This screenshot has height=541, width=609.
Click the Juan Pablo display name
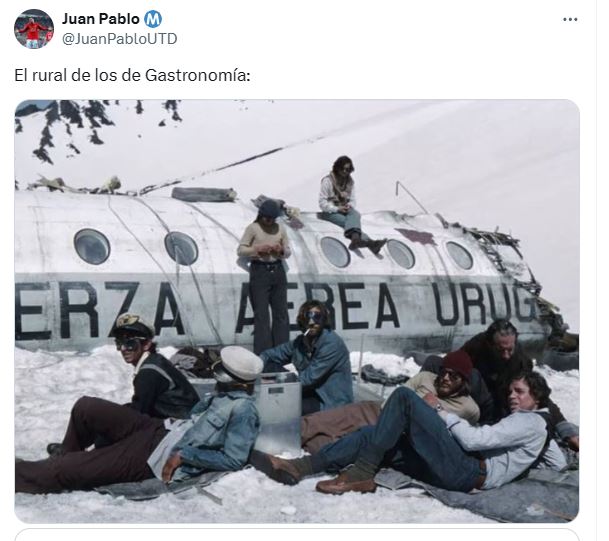coord(101,19)
